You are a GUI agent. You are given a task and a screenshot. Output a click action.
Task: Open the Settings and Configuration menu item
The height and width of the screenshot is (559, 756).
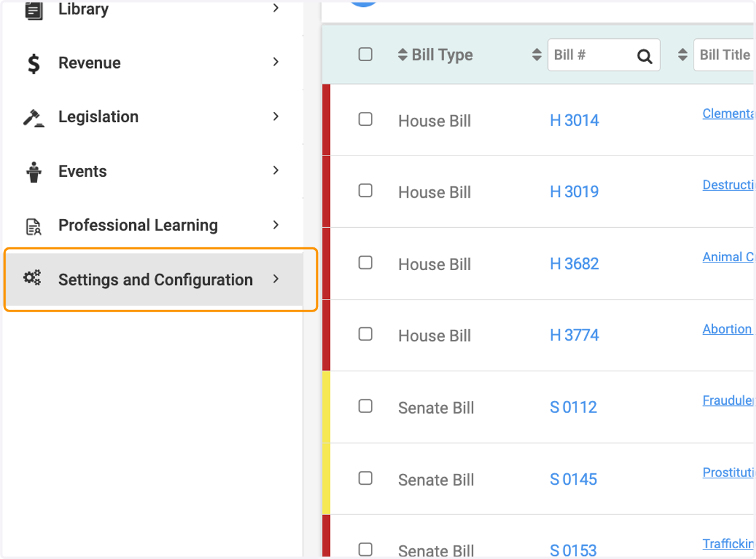[154, 279]
